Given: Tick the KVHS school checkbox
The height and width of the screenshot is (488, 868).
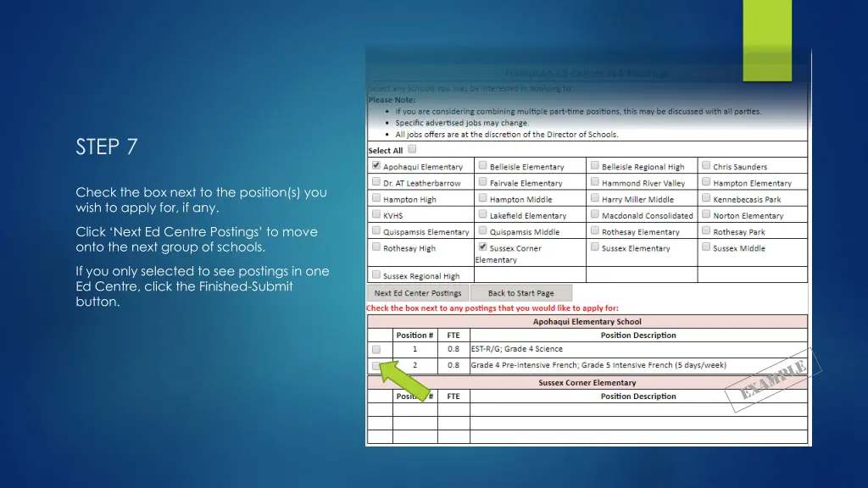Looking at the screenshot, I should tap(376, 215).
